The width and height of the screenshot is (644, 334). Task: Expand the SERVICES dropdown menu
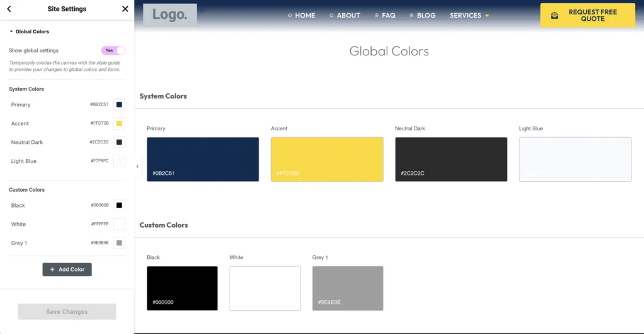tap(469, 16)
